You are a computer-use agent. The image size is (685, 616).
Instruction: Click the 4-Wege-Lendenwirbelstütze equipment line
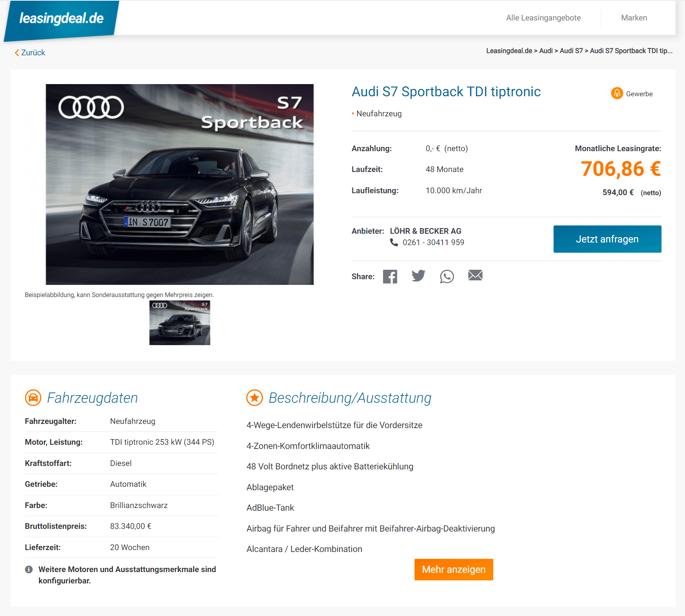(x=334, y=425)
